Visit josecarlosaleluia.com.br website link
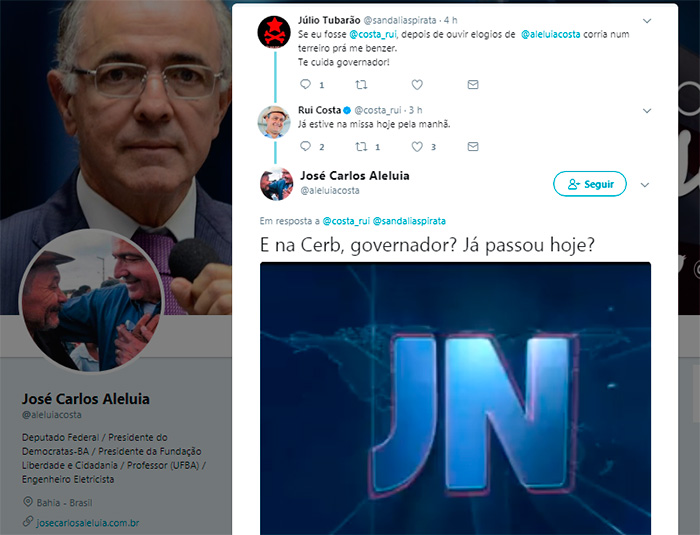This screenshot has height=535, width=700. click(88, 523)
